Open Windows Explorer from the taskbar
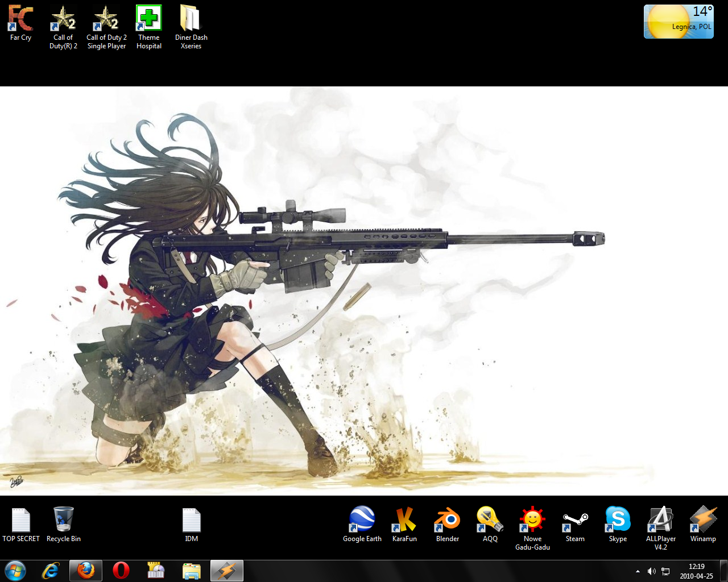The height and width of the screenshot is (582, 728). pyautogui.click(x=192, y=571)
